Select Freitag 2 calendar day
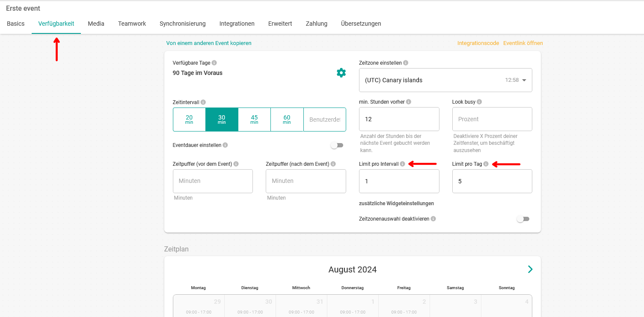This screenshot has height=317, width=644. (404, 306)
